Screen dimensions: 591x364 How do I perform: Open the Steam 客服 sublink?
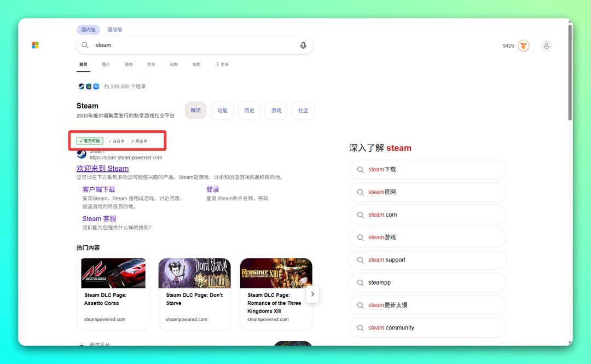[x=99, y=219]
